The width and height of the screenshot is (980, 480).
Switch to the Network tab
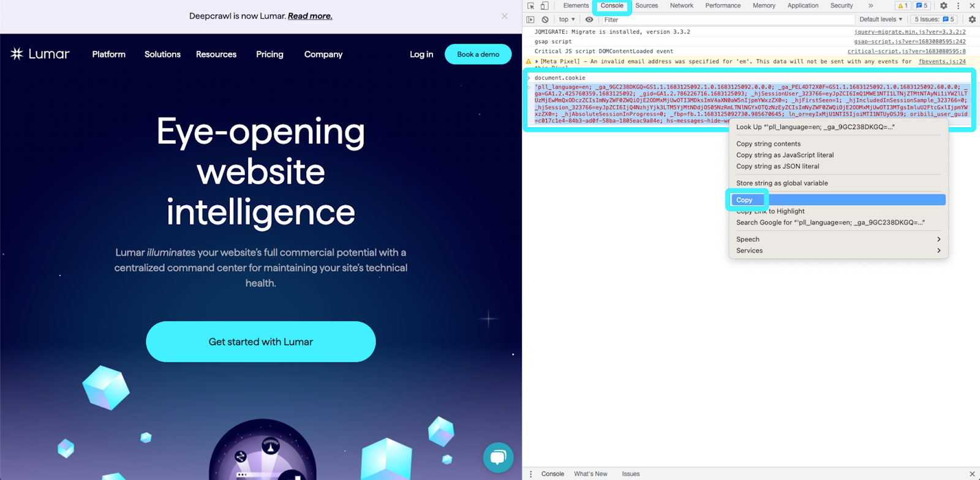(681, 6)
